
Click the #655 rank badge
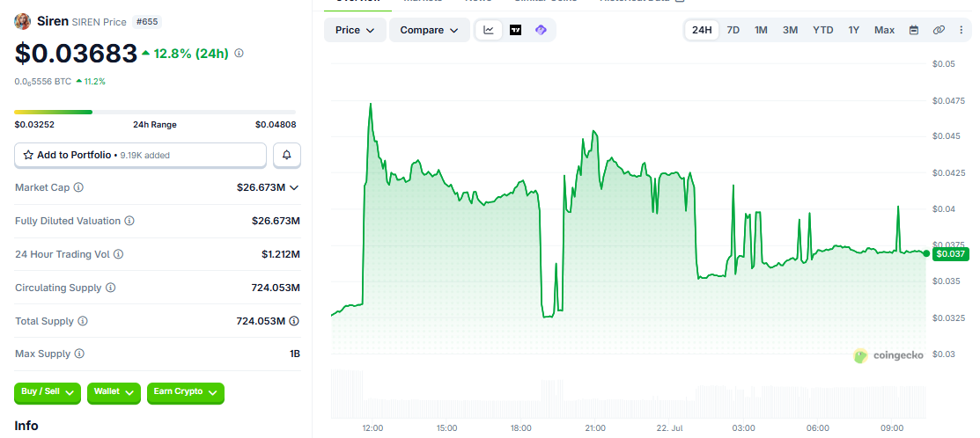[147, 22]
